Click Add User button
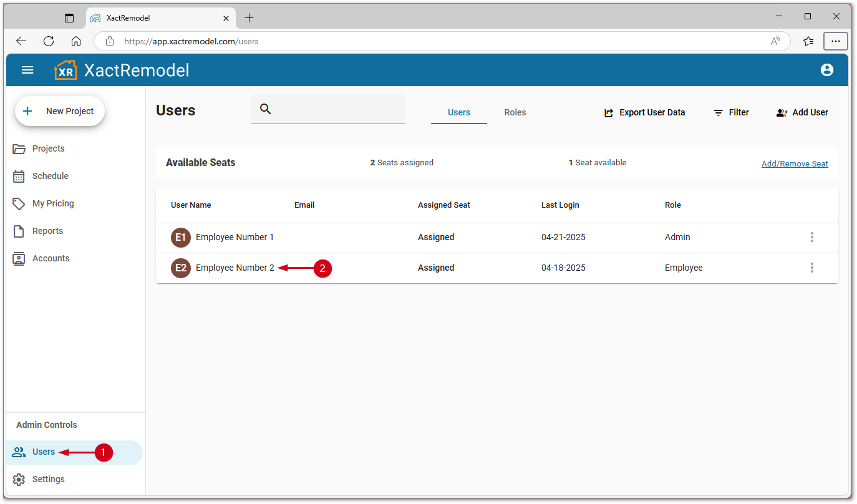Viewport: 857px width, 504px height. click(802, 112)
